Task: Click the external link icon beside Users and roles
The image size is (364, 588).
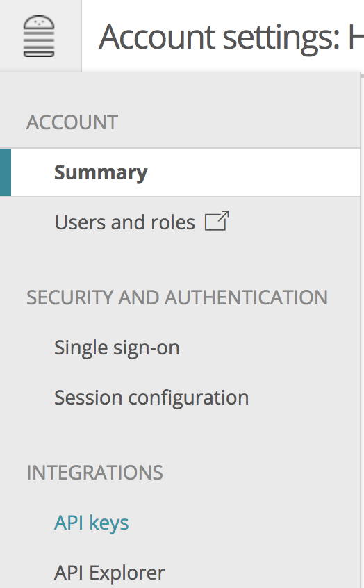Action: coord(217,221)
